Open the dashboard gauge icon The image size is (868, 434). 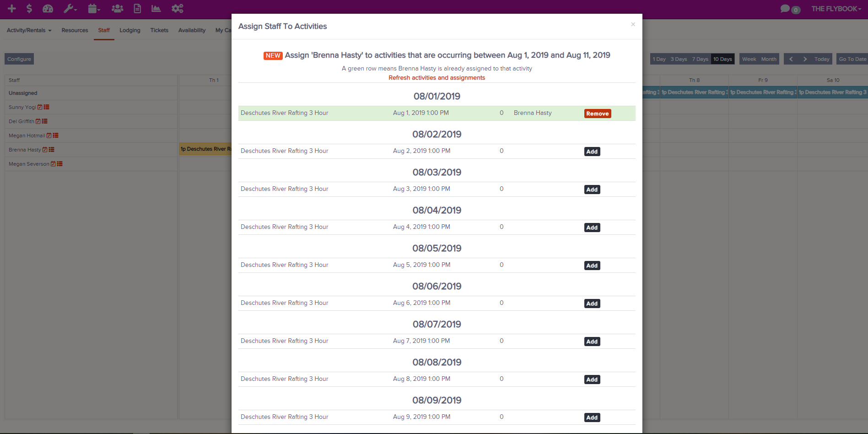pyautogui.click(x=48, y=8)
